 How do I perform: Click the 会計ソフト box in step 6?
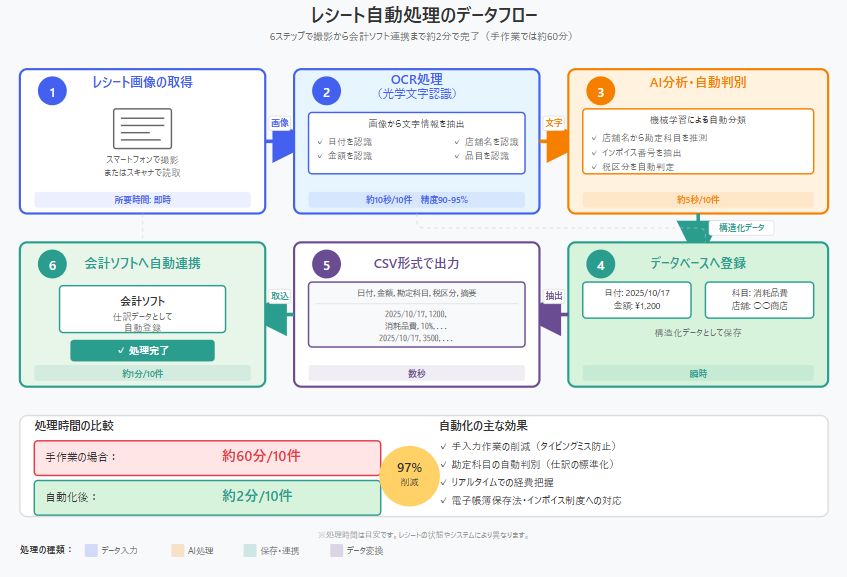pyautogui.click(x=142, y=310)
